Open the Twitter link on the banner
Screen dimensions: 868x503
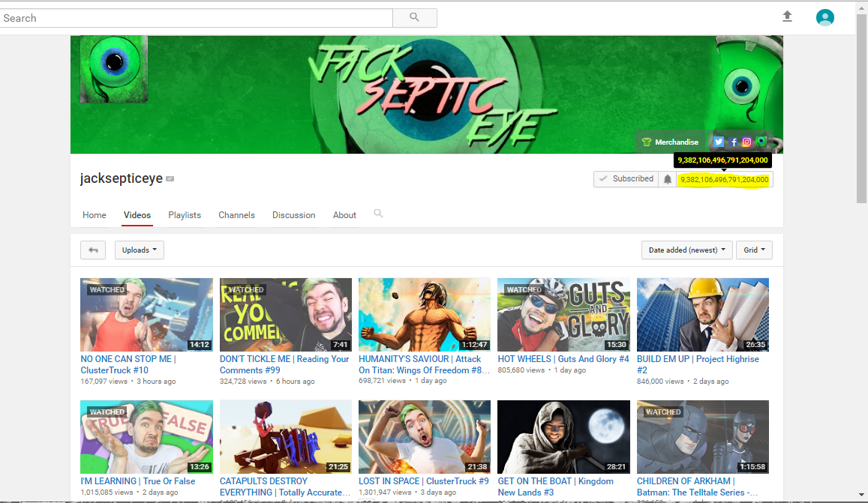(718, 142)
